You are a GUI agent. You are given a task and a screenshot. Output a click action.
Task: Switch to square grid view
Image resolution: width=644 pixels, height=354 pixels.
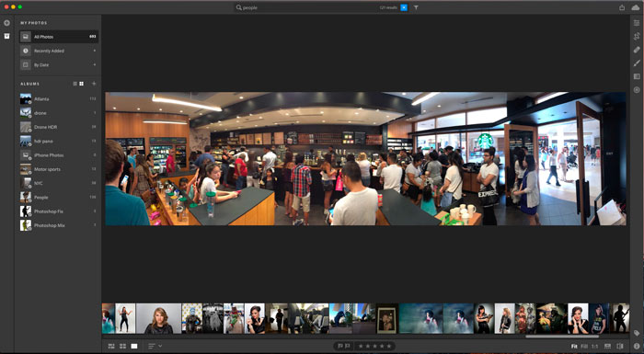coord(122,347)
